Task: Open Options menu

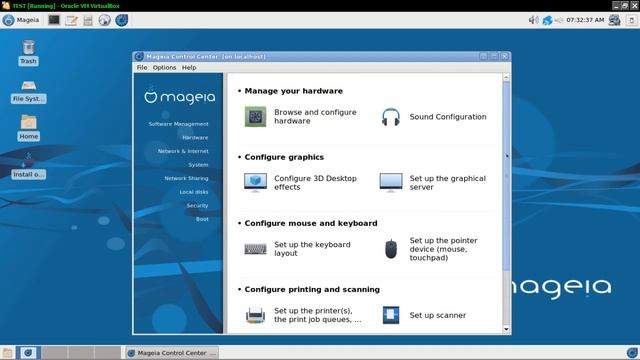Action: pyautogui.click(x=164, y=67)
